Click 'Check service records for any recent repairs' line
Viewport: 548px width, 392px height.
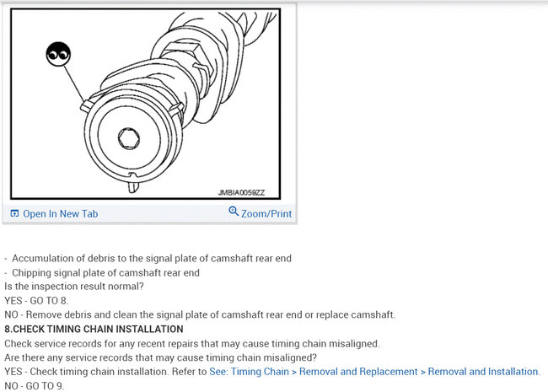coord(192,343)
